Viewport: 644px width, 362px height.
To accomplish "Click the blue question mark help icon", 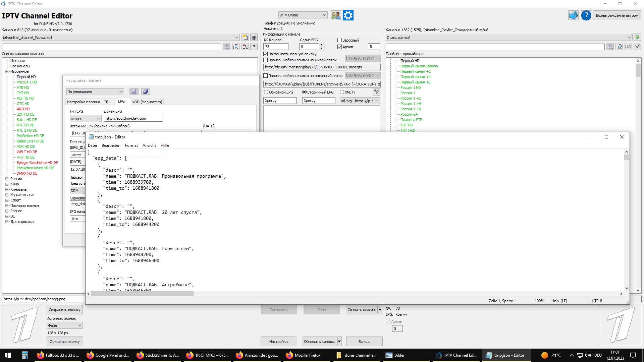I will point(586,15).
